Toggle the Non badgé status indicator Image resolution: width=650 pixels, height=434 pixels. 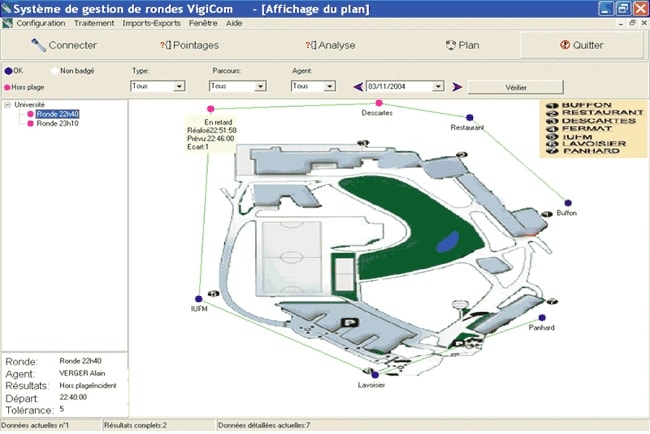(x=53, y=71)
